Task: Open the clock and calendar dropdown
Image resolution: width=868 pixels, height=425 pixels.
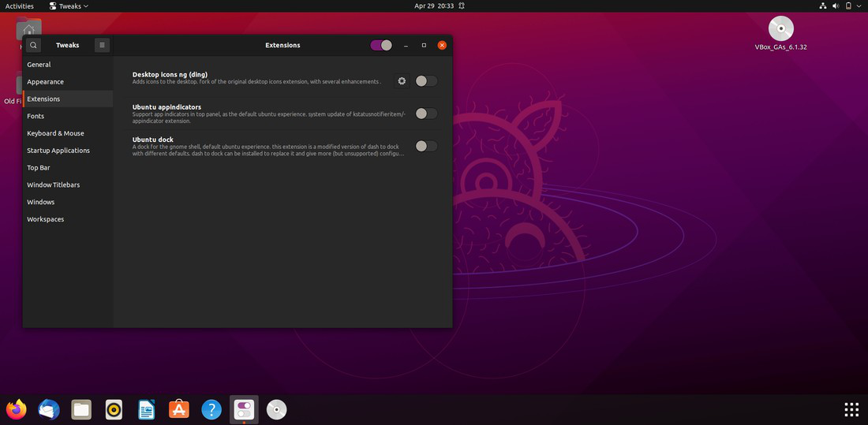Action: click(440, 6)
